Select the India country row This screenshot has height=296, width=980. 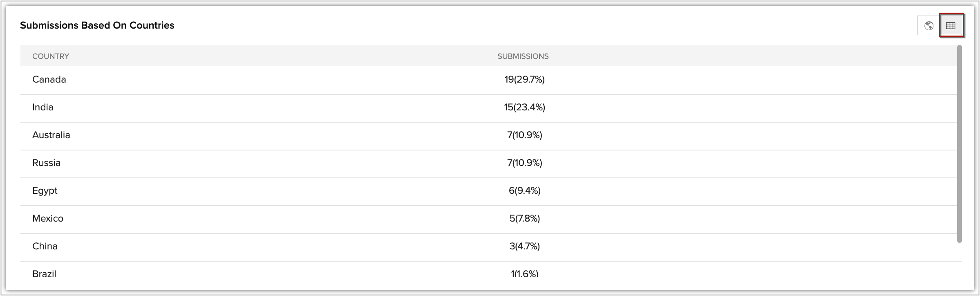[x=43, y=107]
